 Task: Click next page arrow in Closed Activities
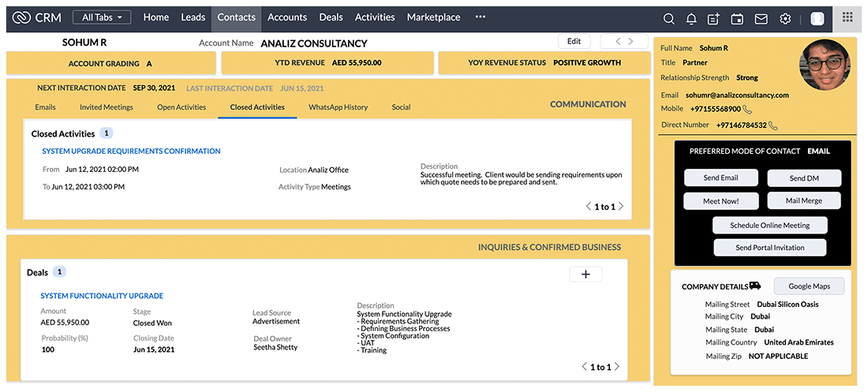[620, 207]
